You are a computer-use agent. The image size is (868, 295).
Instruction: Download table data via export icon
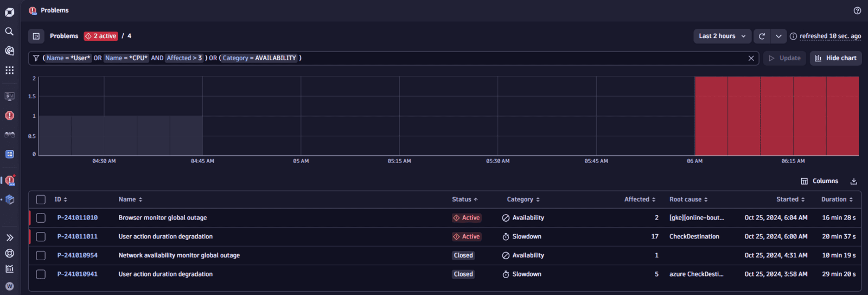point(853,181)
